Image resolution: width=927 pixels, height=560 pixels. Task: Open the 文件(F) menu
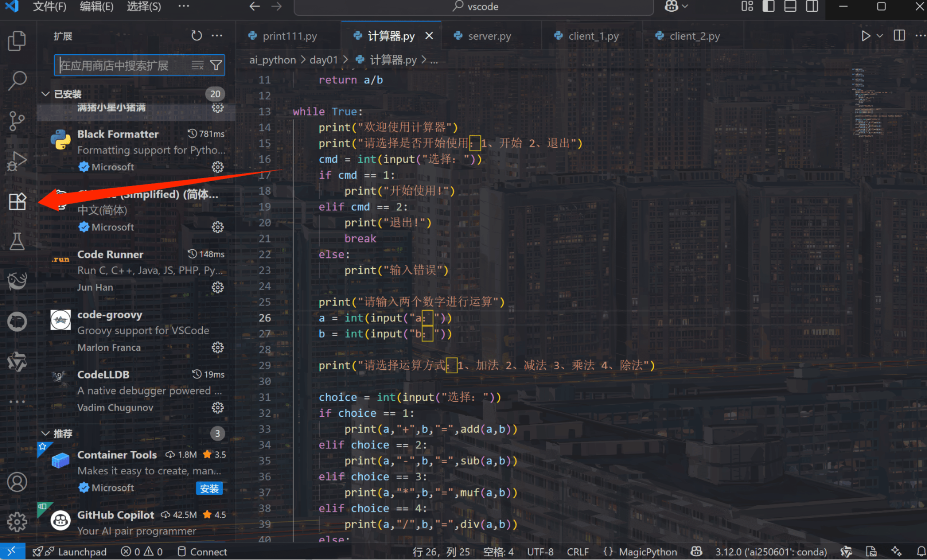coord(49,7)
